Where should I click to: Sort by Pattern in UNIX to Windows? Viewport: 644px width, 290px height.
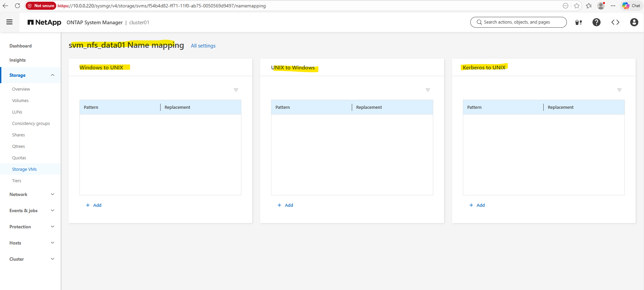click(x=282, y=107)
